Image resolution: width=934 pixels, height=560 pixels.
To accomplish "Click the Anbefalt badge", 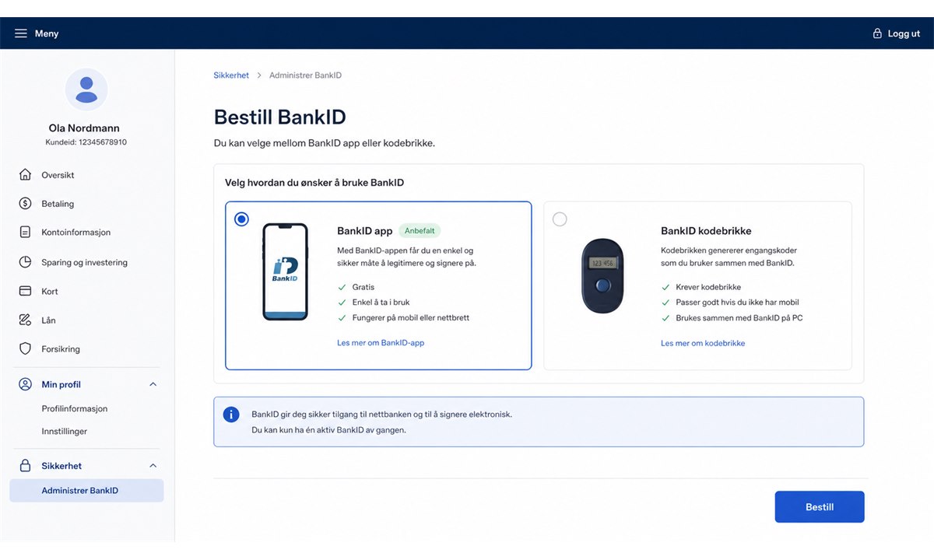I will point(420,231).
